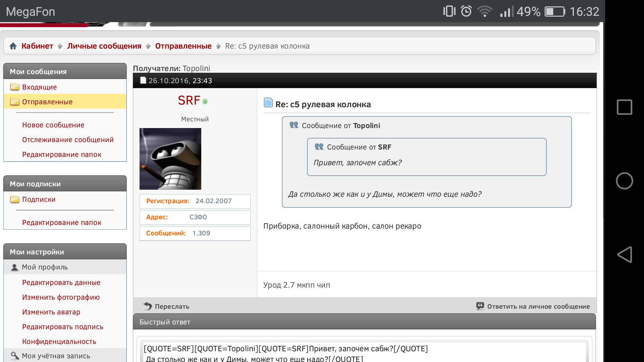Click the Подписки folder icon
Screen dimensions: 644x362
point(14,199)
